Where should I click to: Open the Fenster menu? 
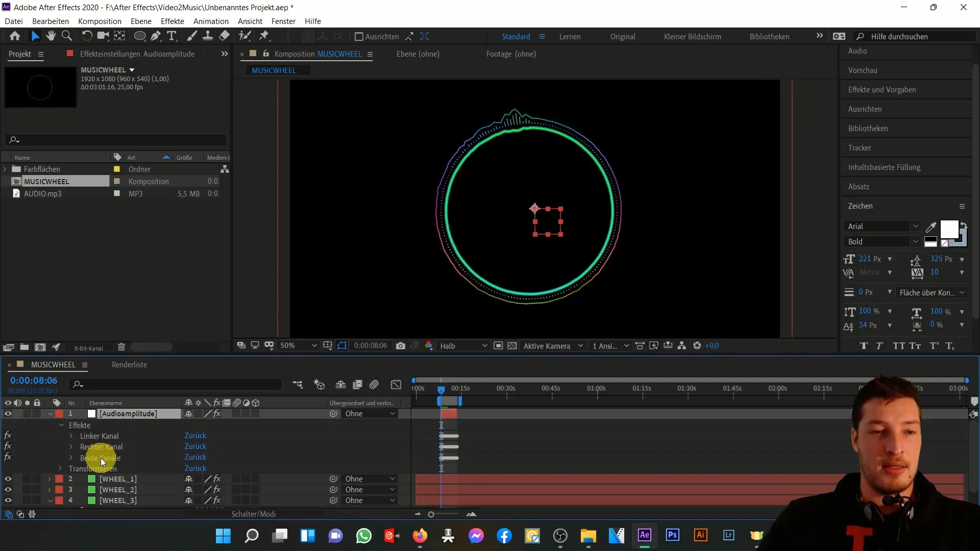point(283,21)
